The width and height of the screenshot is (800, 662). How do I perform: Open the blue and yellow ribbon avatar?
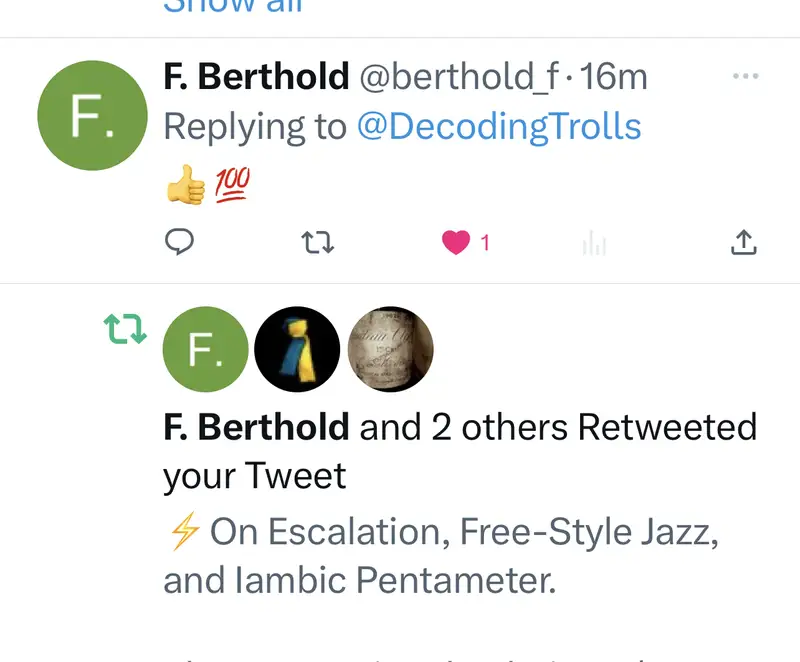pos(297,349)
